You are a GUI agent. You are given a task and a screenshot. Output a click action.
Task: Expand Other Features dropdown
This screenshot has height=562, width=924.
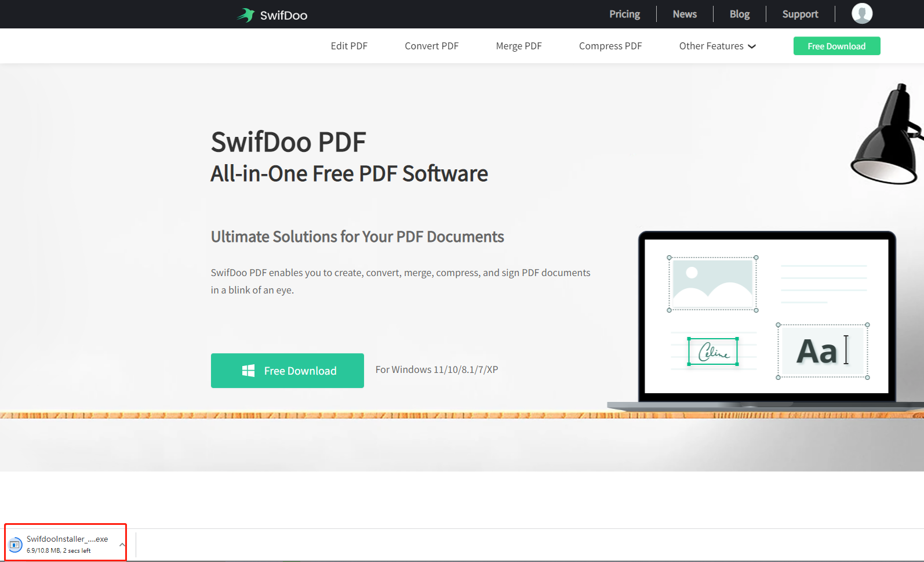717,46
